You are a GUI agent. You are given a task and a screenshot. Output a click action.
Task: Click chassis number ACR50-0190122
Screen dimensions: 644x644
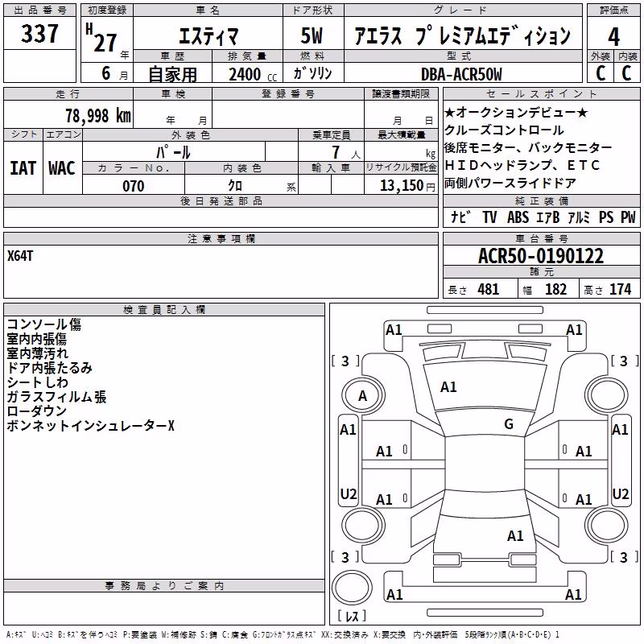point(541,256)
